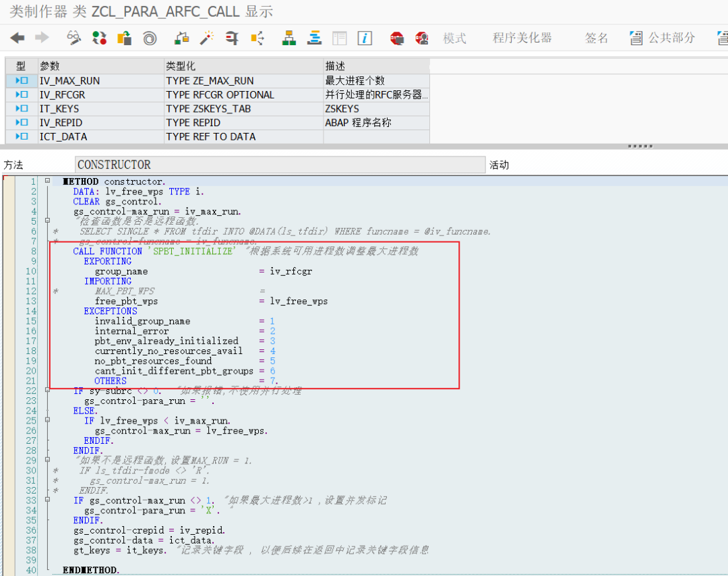This screenshot has width=728, height=576.
Task: Click the 公共部分 (Public Section) button
Action: click(x=671, y=38)
